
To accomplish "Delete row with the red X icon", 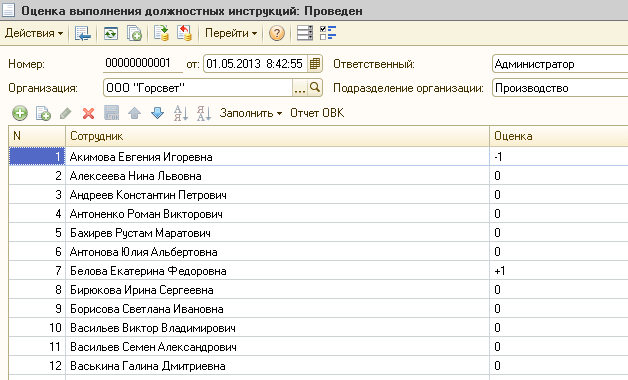I will 89,114.
